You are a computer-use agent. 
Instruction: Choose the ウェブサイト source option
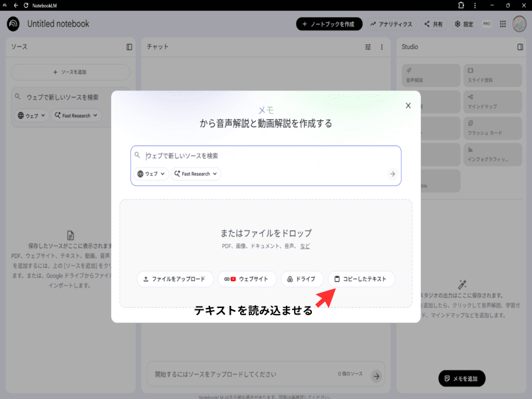(247, 279)
